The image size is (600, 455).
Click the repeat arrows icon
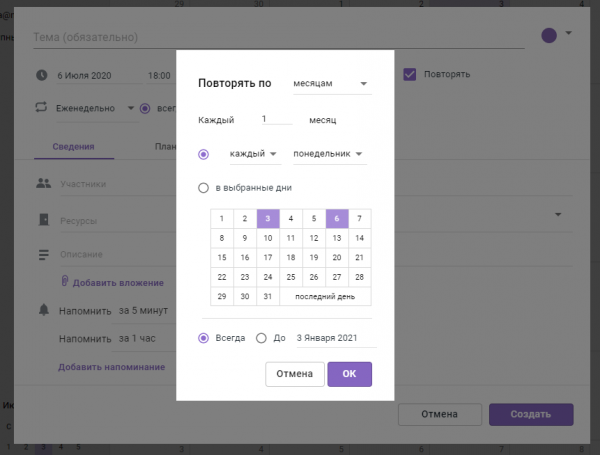(42, 108)
